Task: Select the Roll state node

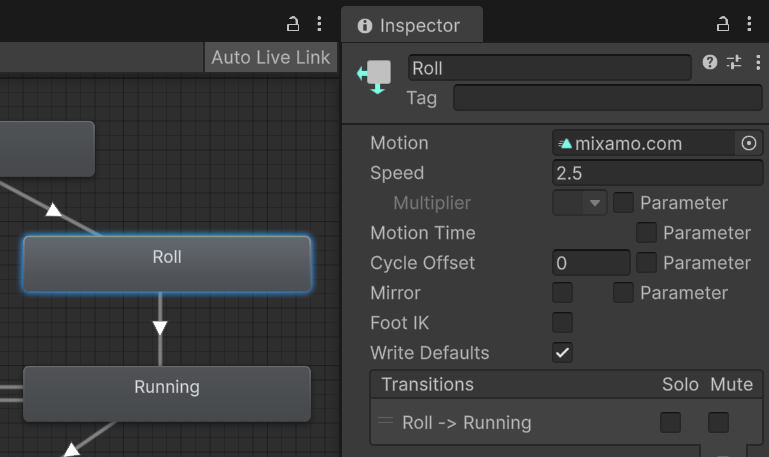Action: tap(167, 264)
